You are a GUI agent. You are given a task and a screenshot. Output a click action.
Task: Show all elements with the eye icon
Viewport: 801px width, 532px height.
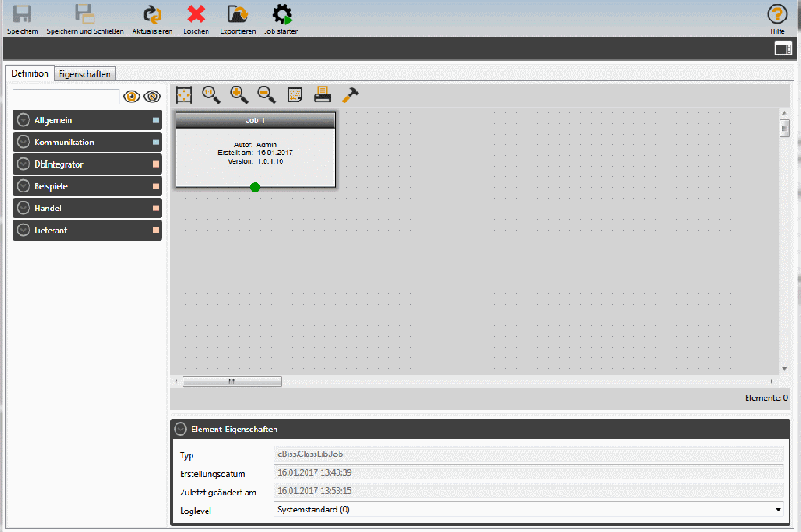(x=131, y=96)
